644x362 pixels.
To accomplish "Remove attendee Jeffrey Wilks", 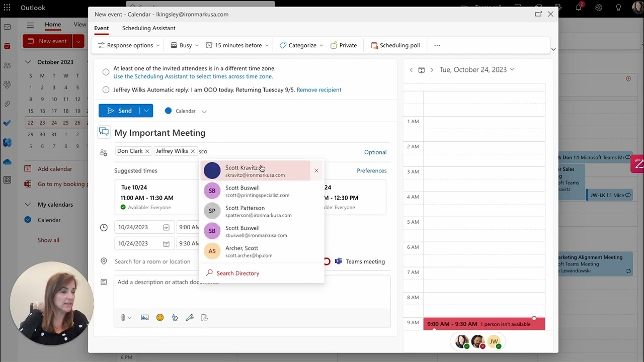I will point(193,151).
